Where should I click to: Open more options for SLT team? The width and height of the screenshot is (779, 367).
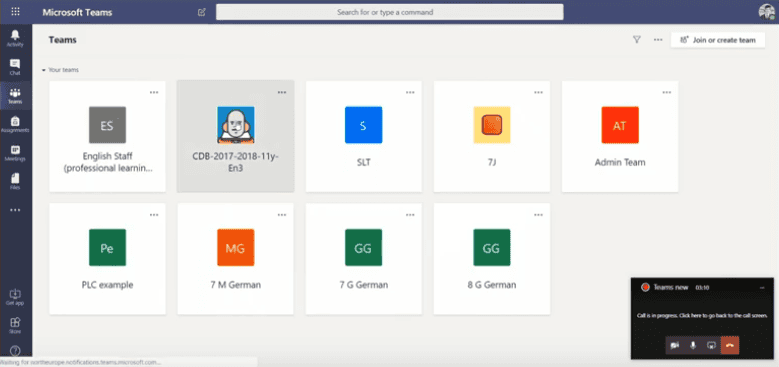pos(410,92)
